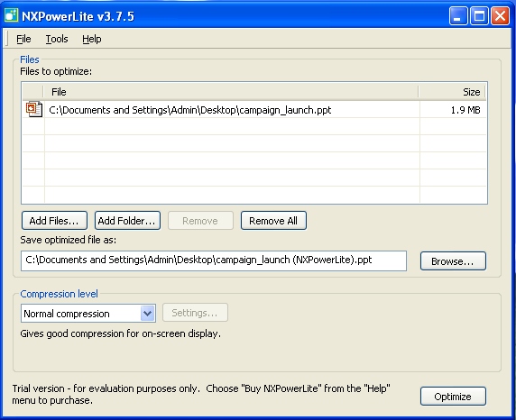Open the Help menu
Viewport: 516px width, 420px height.
click(92, 39)
